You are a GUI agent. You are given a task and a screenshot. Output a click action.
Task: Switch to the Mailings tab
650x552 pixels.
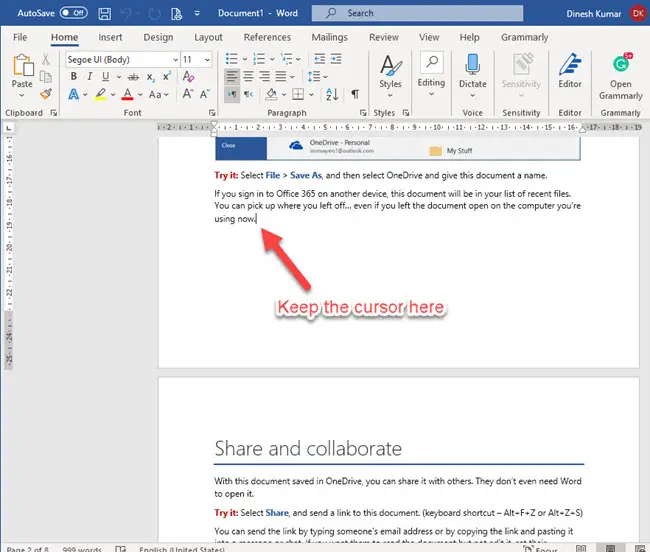pos(330,37)
